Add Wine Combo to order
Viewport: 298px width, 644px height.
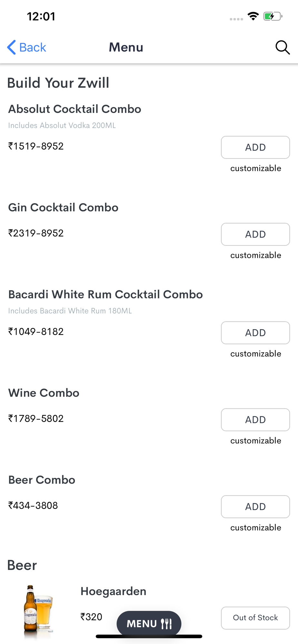(x=255, y=420)
